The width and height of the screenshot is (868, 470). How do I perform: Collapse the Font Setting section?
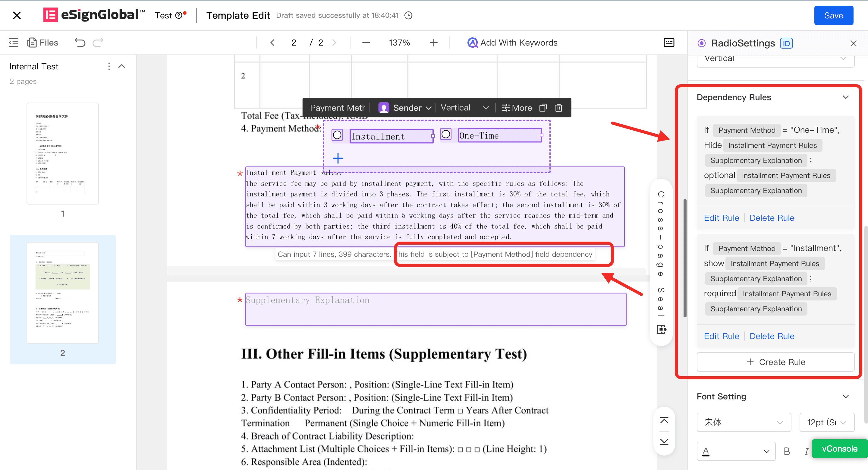(x=846, y=396)
